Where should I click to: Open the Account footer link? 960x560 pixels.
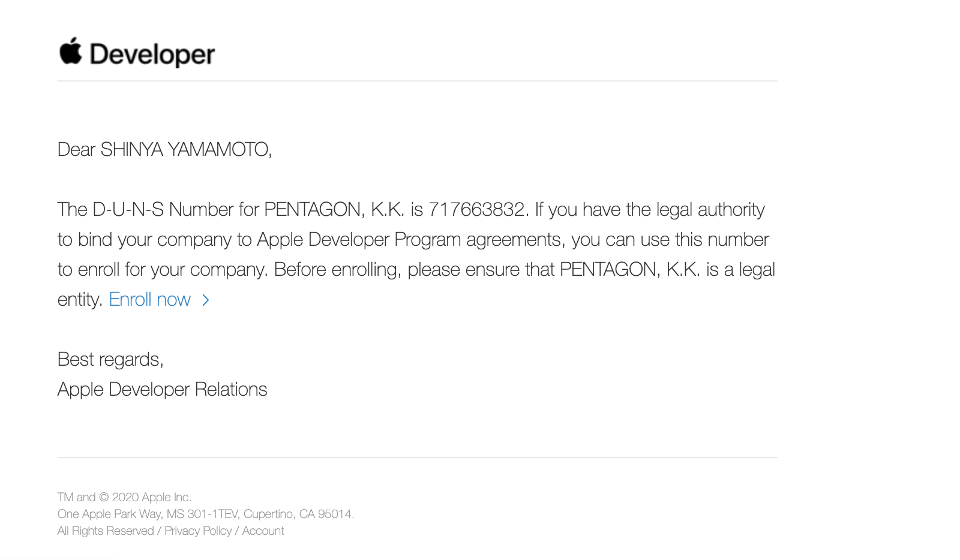pos(263,531)
